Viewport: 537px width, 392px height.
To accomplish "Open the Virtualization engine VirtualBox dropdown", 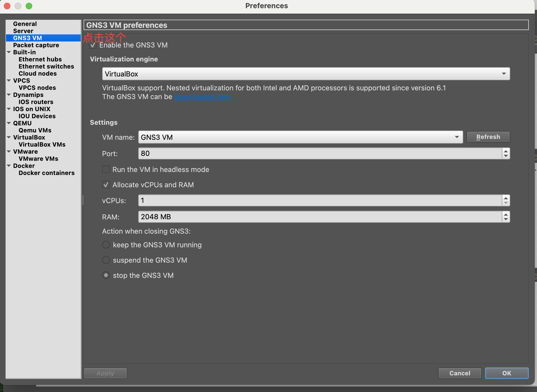I will [x=306, y=74].
